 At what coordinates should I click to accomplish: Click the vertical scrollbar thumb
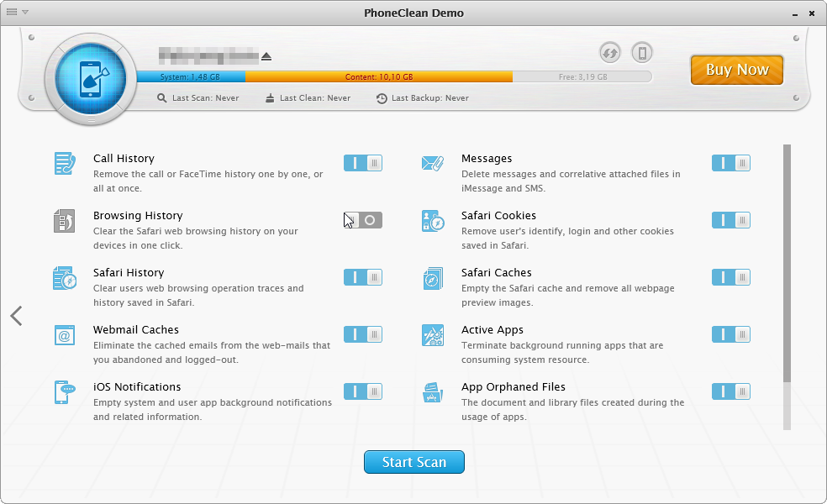tap(787, 263)
